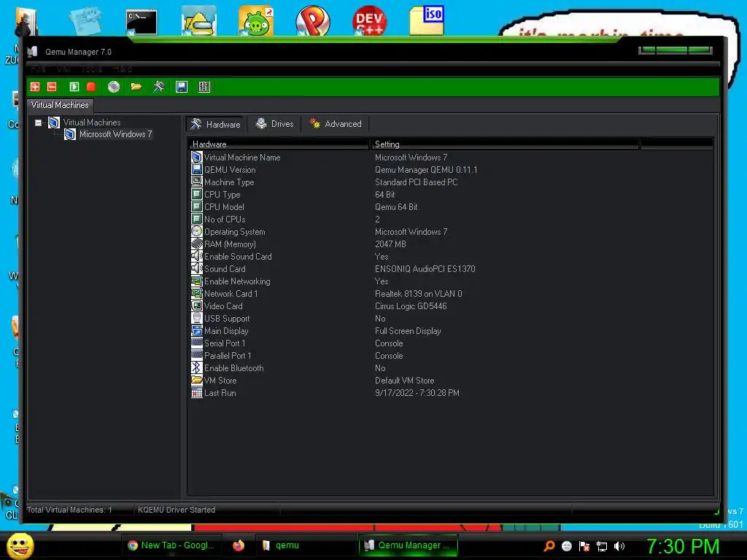Select the RAM (Memory) row
Viewport: 747px width, 560px height.
451,244
